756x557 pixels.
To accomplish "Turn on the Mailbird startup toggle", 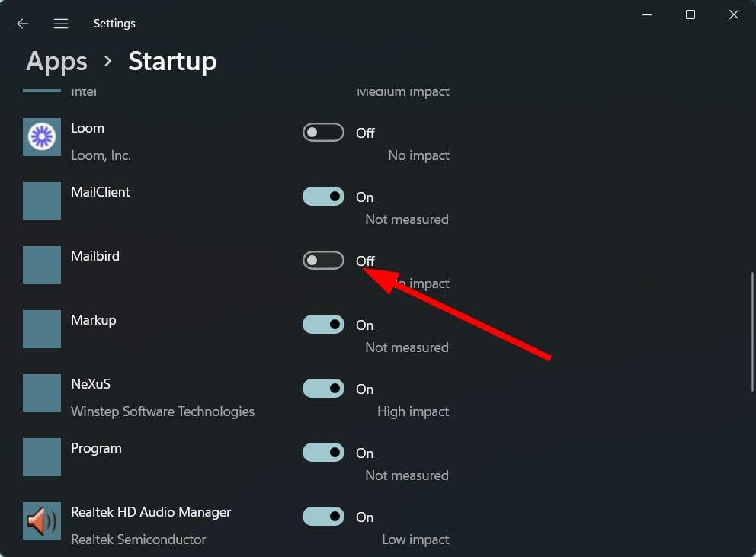I will click(323, 260).
